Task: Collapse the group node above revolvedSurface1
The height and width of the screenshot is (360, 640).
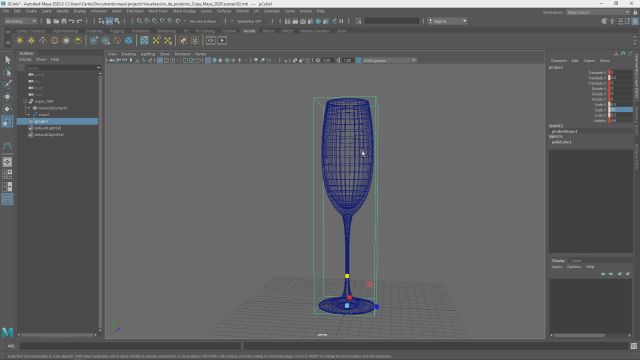Action: point(25,101)
